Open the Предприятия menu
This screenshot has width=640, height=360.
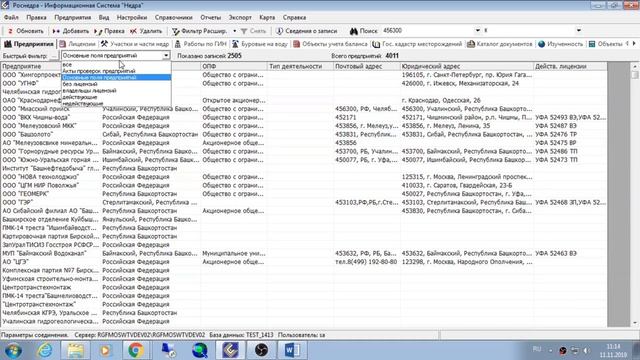73,18
